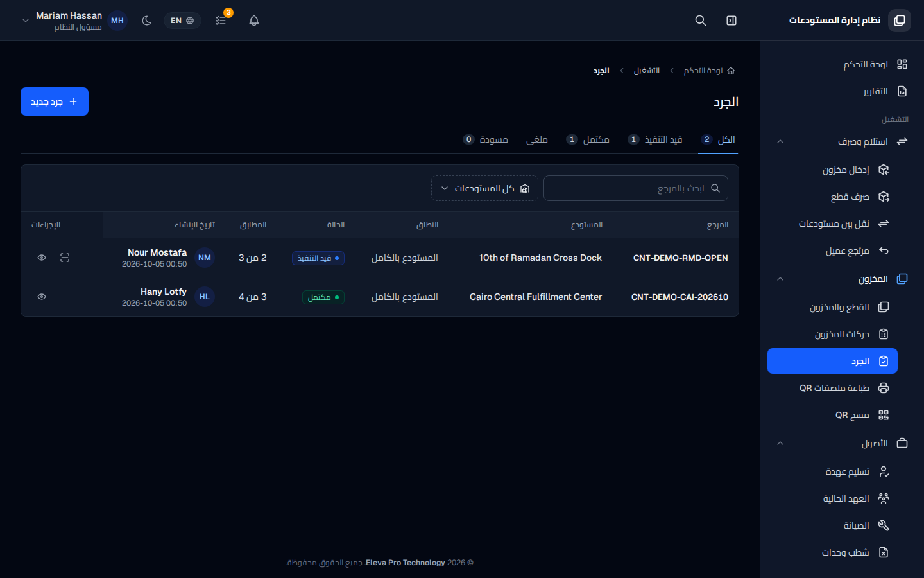Image resolution: width=924 pixels, height=578 pixels.
Task: Open مرتجع عميل sidebar item
Action: coord(832,250)
